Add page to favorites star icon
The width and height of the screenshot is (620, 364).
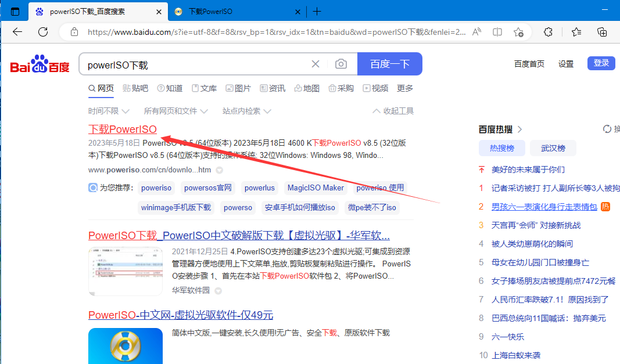pos(518,32)
